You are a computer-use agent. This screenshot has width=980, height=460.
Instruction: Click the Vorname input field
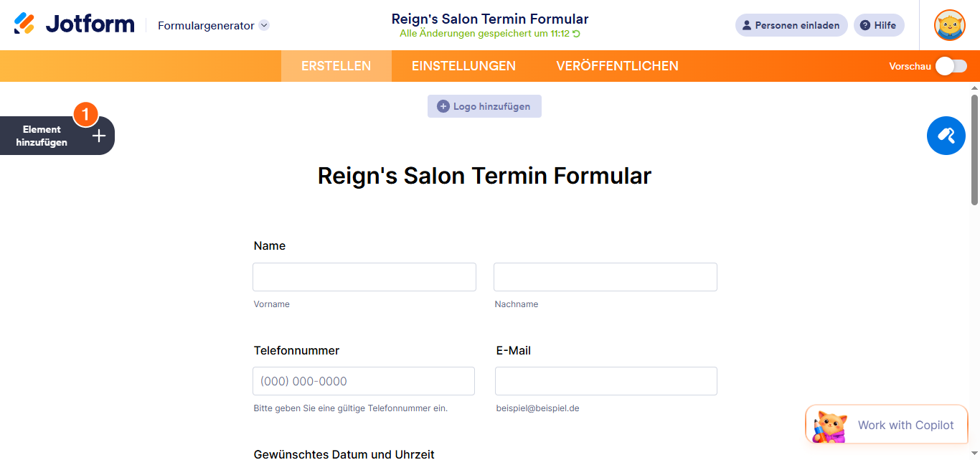pos(364,277)
